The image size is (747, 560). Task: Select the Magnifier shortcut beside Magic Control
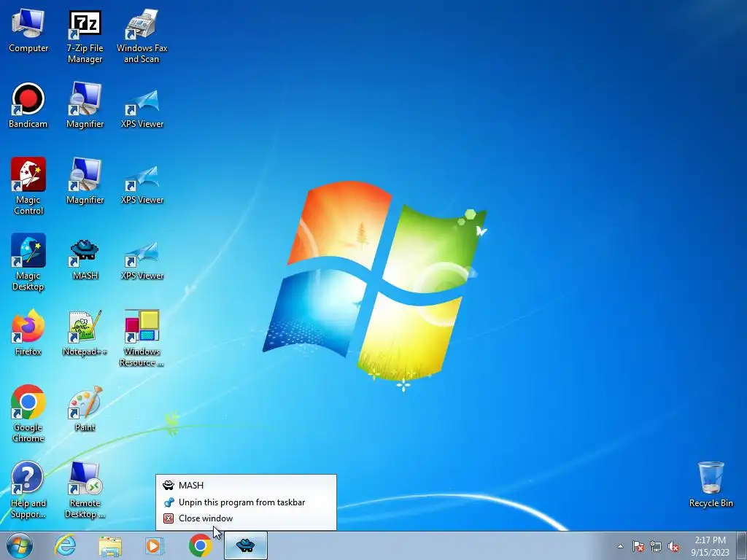coord(85,182)
